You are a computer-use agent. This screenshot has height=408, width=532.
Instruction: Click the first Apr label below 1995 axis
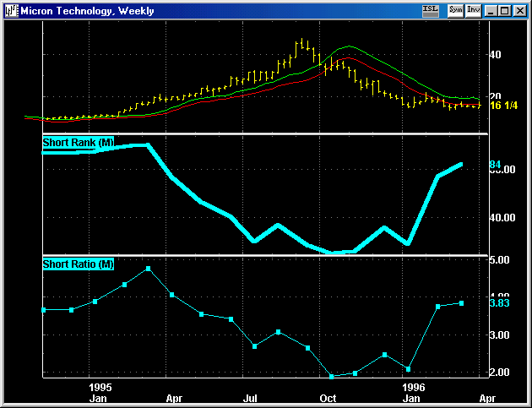pyautogui.click(x=174, y=398)
